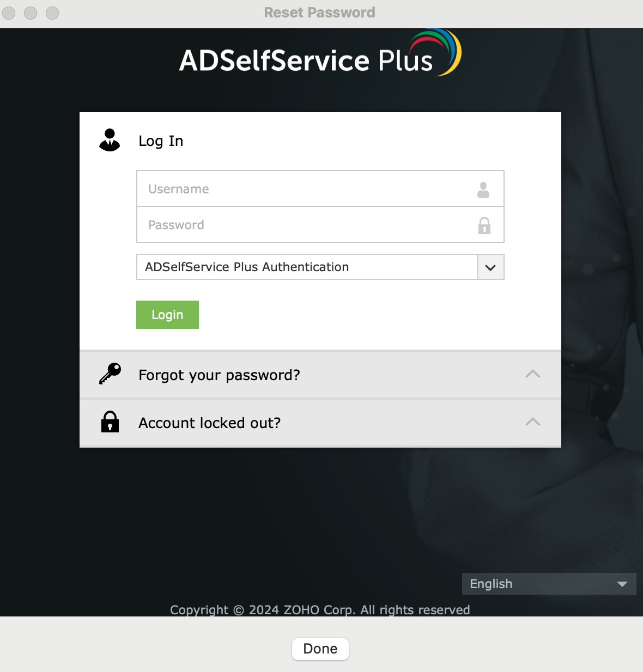The image size is (643, 672).
Task: Click the padlock icon in Password field
Action: coord(484,225)
